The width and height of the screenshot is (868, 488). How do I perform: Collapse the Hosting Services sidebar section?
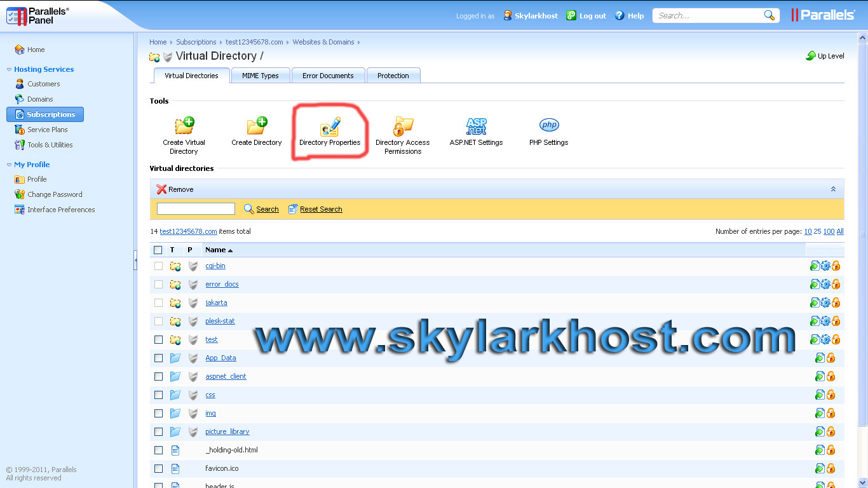click(x=9, y=69)
